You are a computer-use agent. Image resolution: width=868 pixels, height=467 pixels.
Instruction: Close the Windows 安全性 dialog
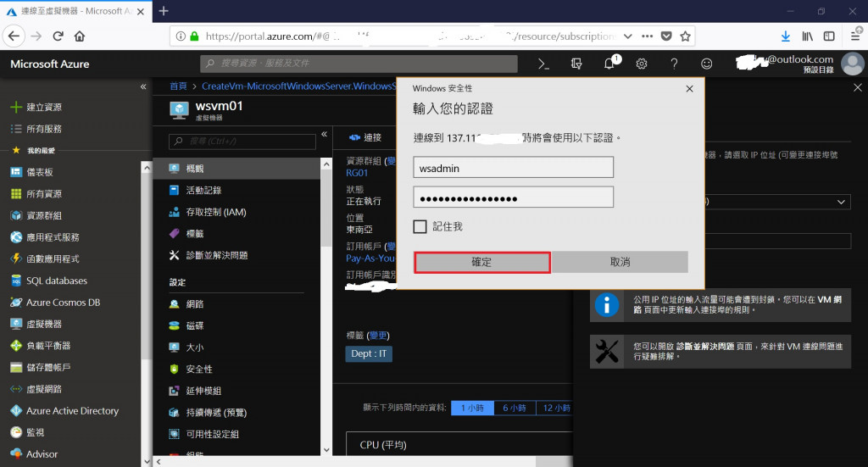[x=690, y=88]
